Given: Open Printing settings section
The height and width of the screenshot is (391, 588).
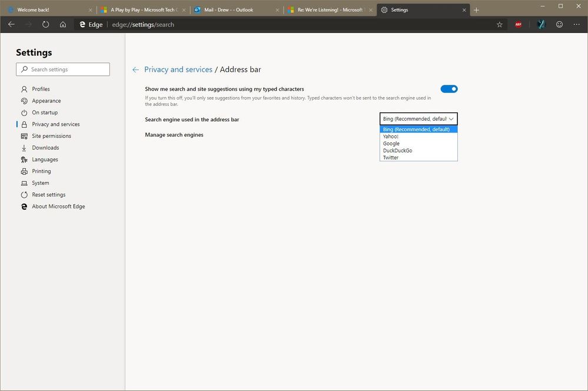Looking at the screenshot, I should click(x=41, y=171).
